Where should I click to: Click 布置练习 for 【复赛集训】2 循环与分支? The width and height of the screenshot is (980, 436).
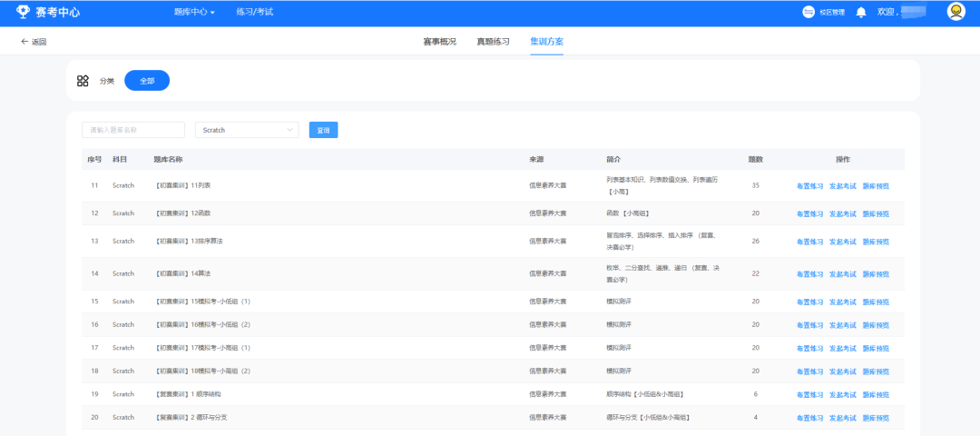coord(809,418)
